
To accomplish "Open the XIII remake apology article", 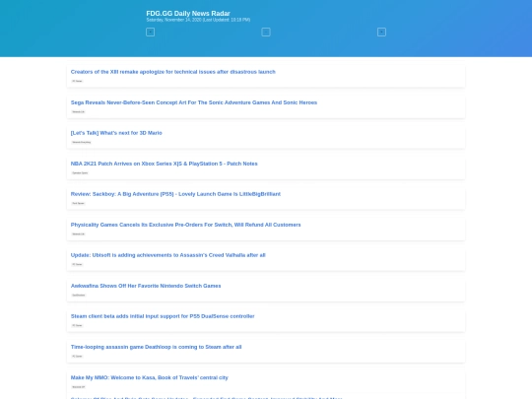I will [x=173, y=72].
